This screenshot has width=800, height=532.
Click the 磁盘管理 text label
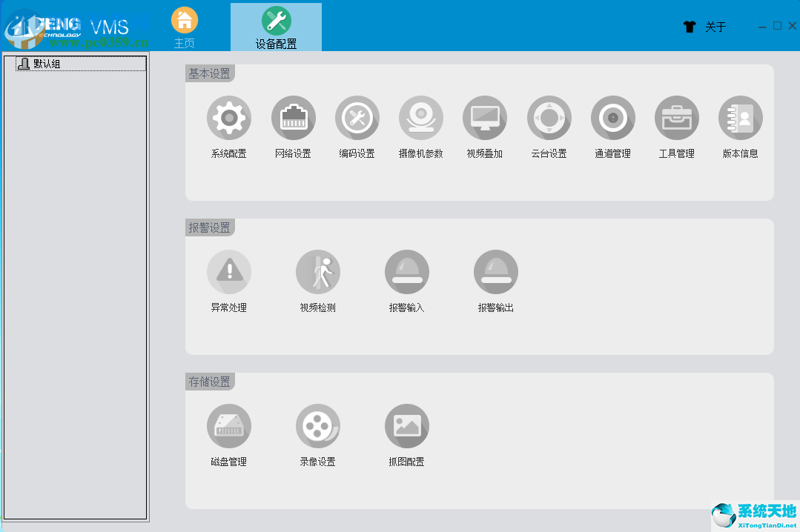tap(229, 462)
